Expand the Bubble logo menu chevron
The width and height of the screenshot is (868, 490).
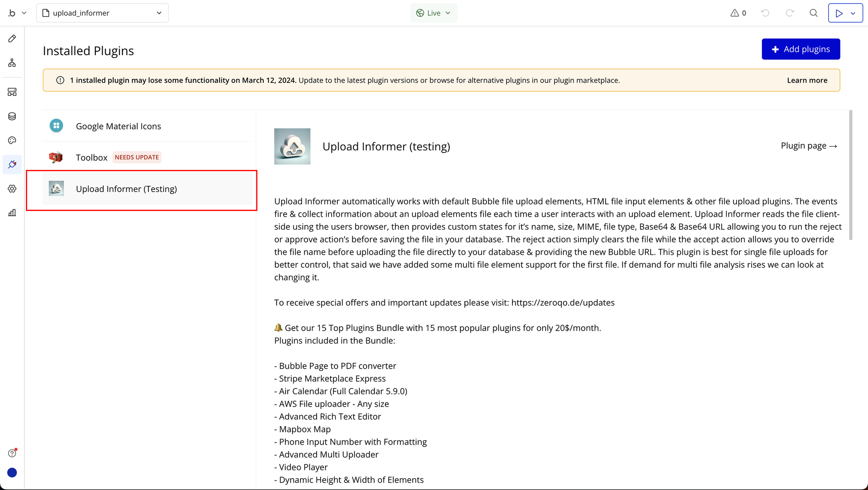[x=24, y=13]
